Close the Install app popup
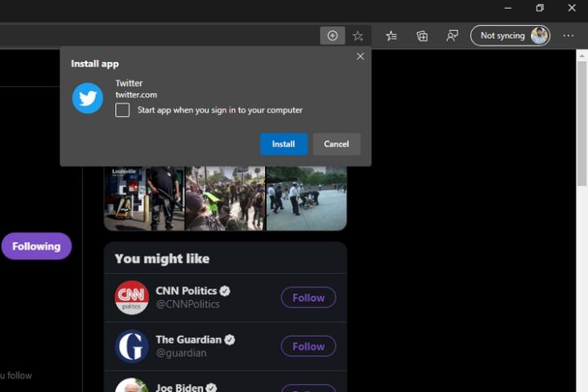Image resolution: width=588 pixels, height=392 pixels. click(x=360, y=56)
